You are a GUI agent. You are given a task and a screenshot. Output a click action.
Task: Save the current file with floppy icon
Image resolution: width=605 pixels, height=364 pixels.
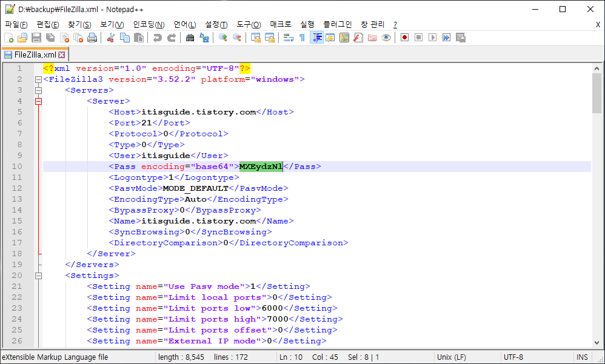click(x=36, y=38)
